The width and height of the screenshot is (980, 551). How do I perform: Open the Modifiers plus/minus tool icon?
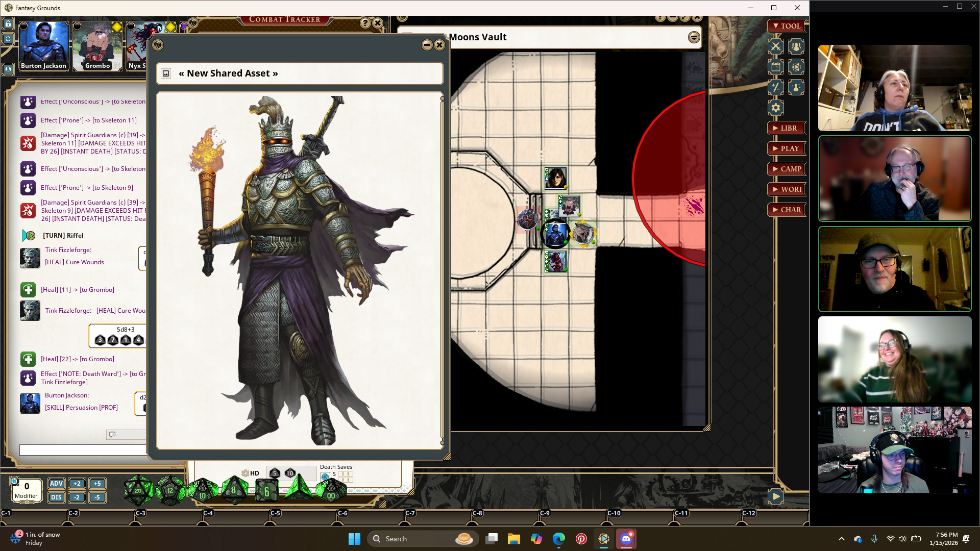coord(775,87)
